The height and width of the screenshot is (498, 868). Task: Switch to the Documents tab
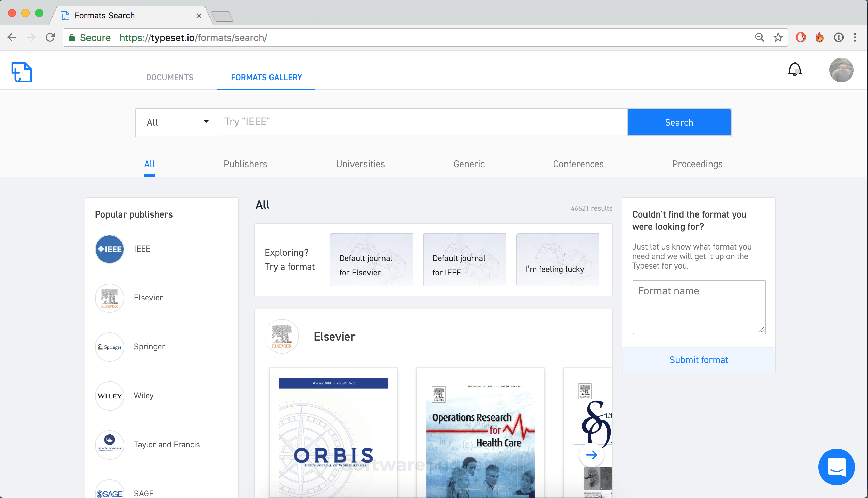tap(170, 77)
